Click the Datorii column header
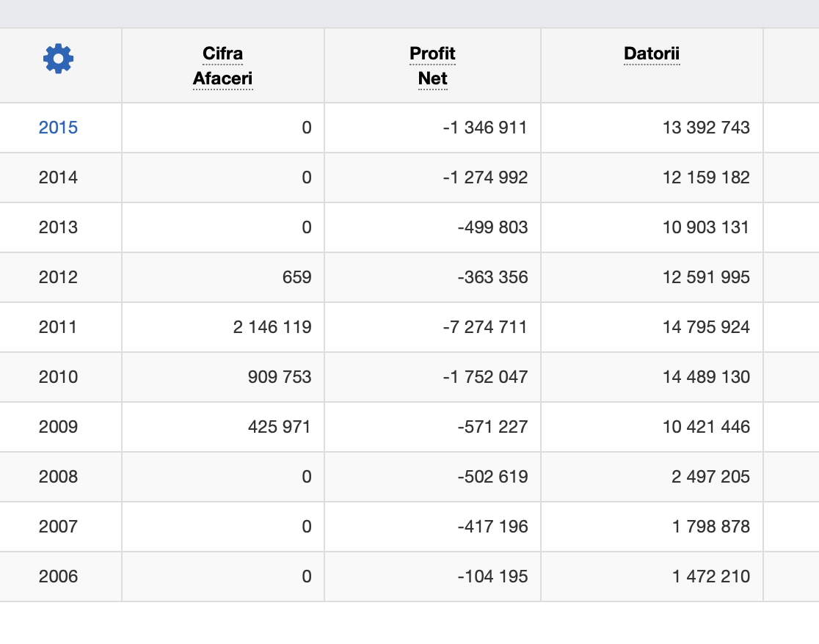This screenshot has height=644, width=819. coord(652,54)
